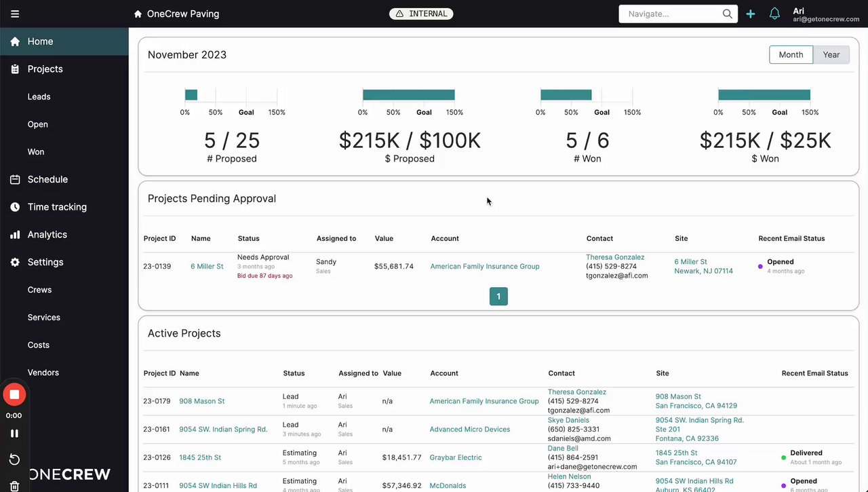
Task: Click the Schedule calendar icon
Action: [15, 179]
